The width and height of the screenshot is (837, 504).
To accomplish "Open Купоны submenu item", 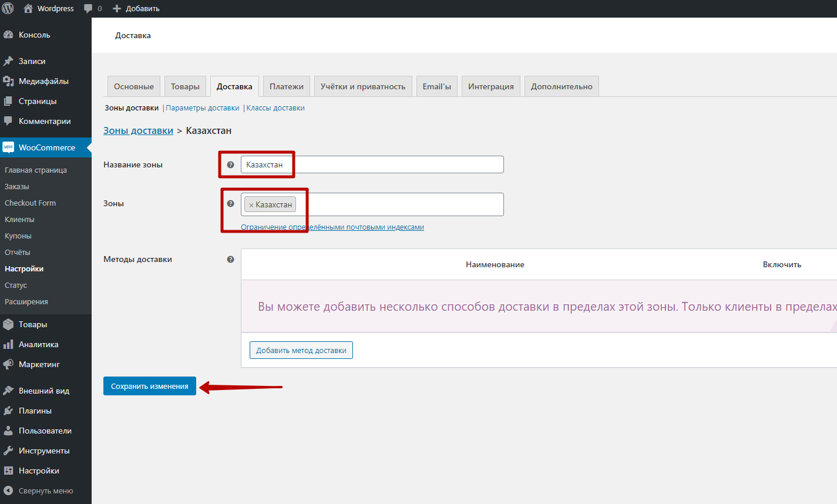I will click(x=18, y=236).
